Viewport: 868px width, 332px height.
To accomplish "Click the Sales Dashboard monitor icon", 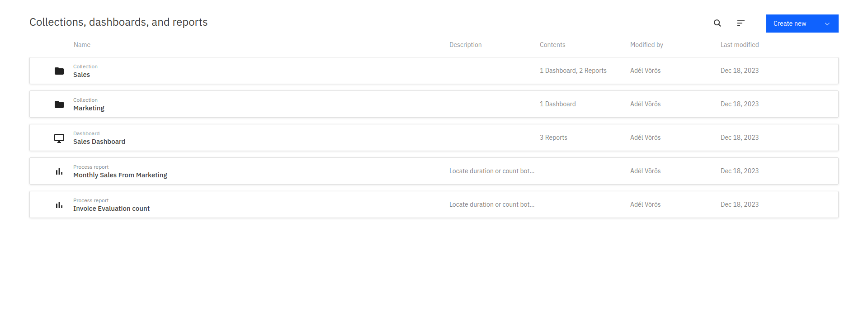I will (59, 138).
